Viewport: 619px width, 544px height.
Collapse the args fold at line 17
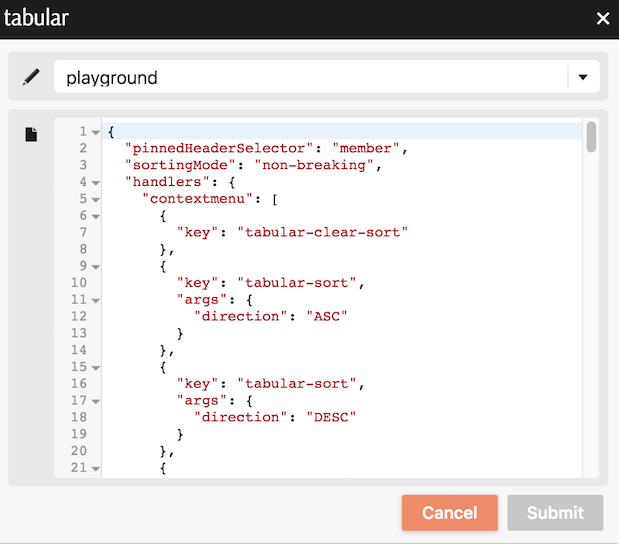tap(96, 401)
